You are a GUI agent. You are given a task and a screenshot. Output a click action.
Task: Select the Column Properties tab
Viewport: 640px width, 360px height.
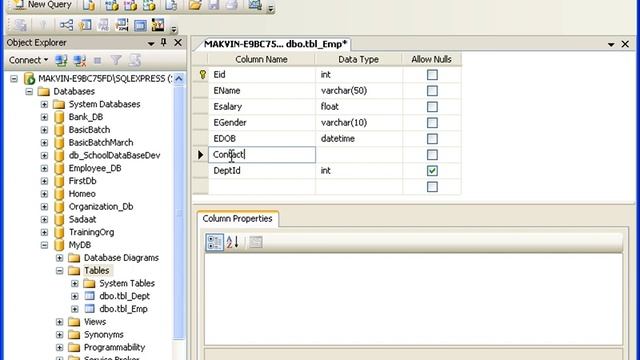[237, 219]
